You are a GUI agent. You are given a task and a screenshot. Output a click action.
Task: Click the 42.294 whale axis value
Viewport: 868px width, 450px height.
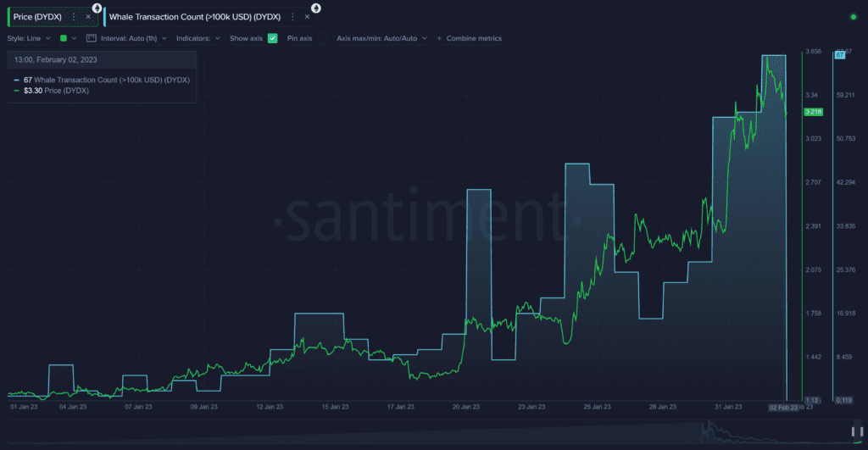[845, 182]
